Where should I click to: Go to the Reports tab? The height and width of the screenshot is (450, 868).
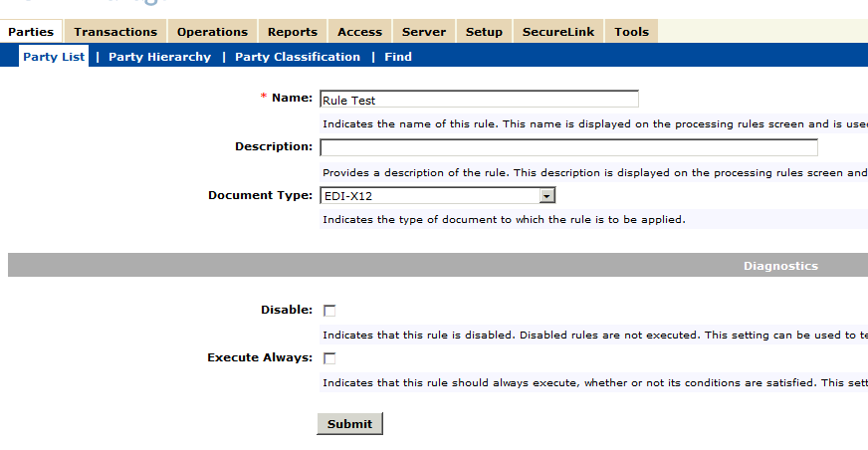coord(293,32)
